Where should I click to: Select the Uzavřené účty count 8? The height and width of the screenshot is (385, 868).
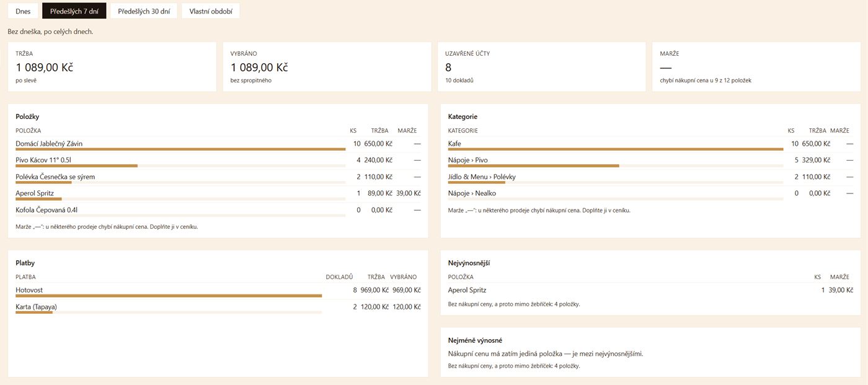(448, 67)
